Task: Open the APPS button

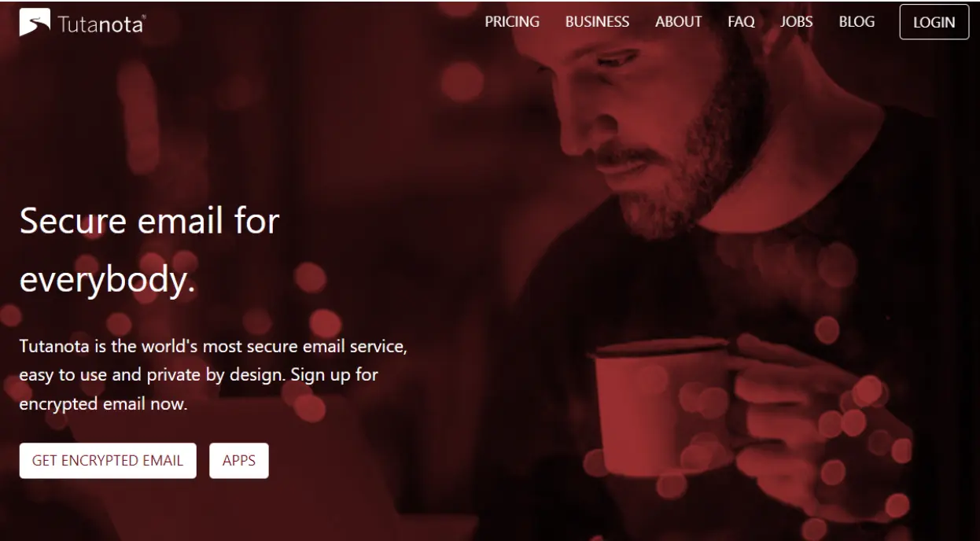Action: coord(239,461)
